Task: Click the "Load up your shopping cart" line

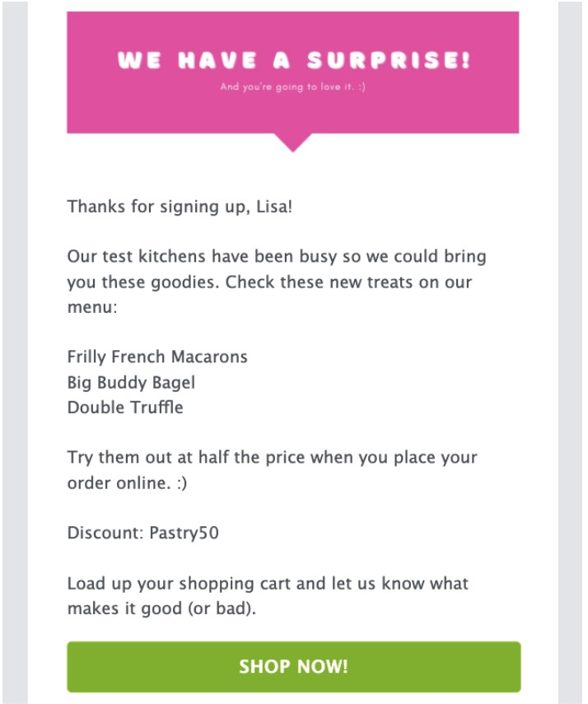Action: point(268,583)
